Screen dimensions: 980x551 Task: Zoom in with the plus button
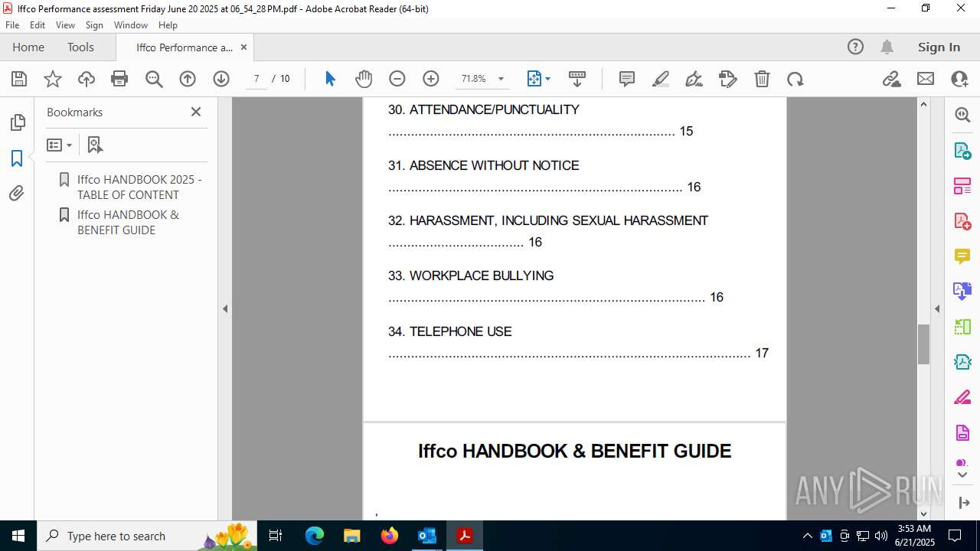(x=431, y=79)
